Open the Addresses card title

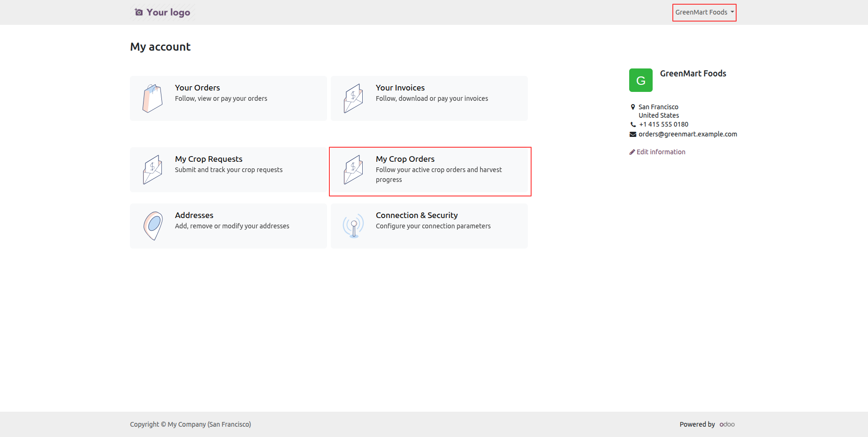pos(194,215)
